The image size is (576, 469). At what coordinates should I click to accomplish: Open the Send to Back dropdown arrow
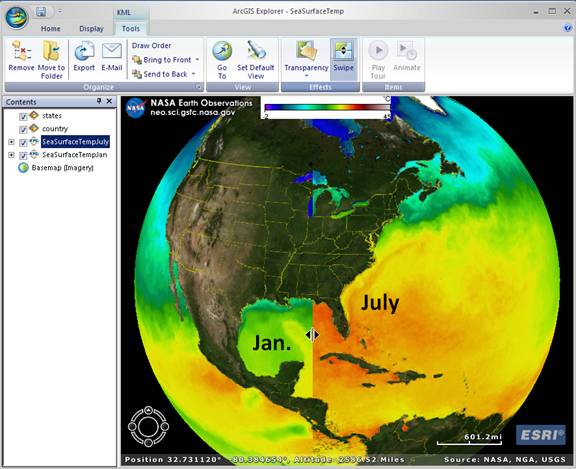pos(194,74)
